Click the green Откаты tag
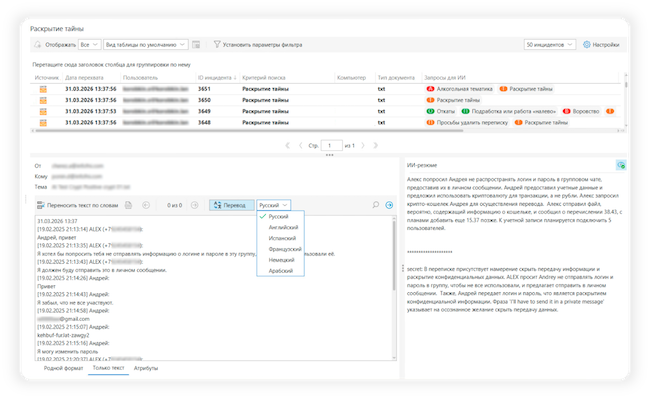The image size is (650, 398). [441, 111]
